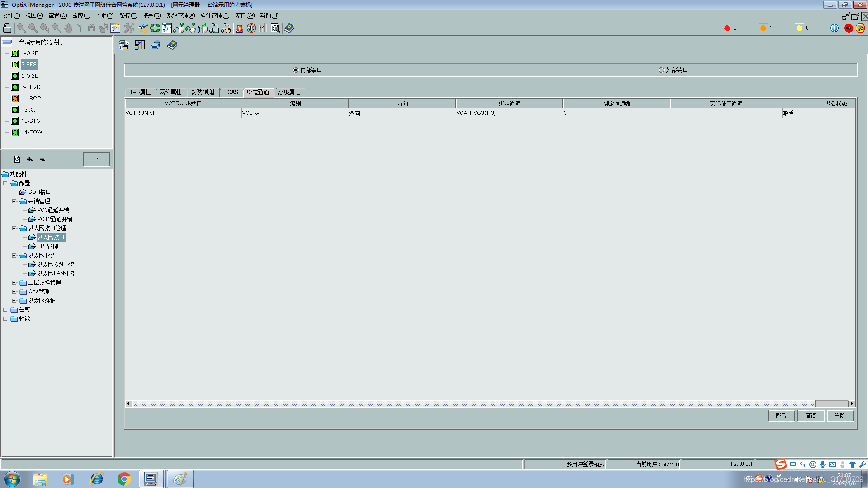Click the red alarm siren toolbar icon
Screen dimensions: 868x488
pyautogui.click(x=239, y=28)
